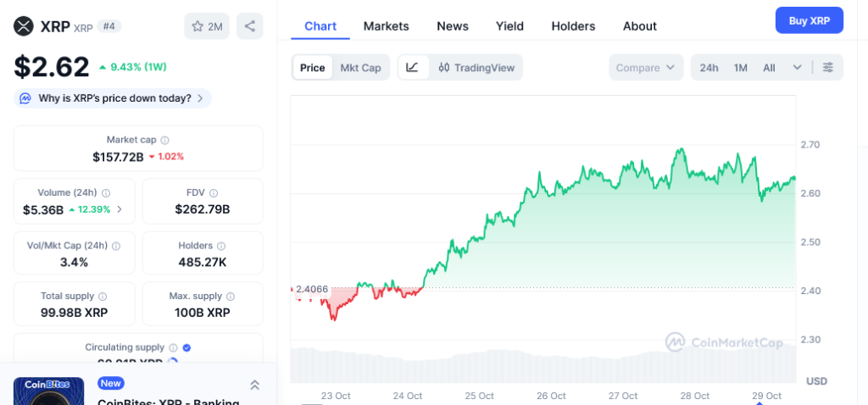Click the share icon next to watchlist
The height and width of the screenshot is (405, 868).
(x=249, y=26)
